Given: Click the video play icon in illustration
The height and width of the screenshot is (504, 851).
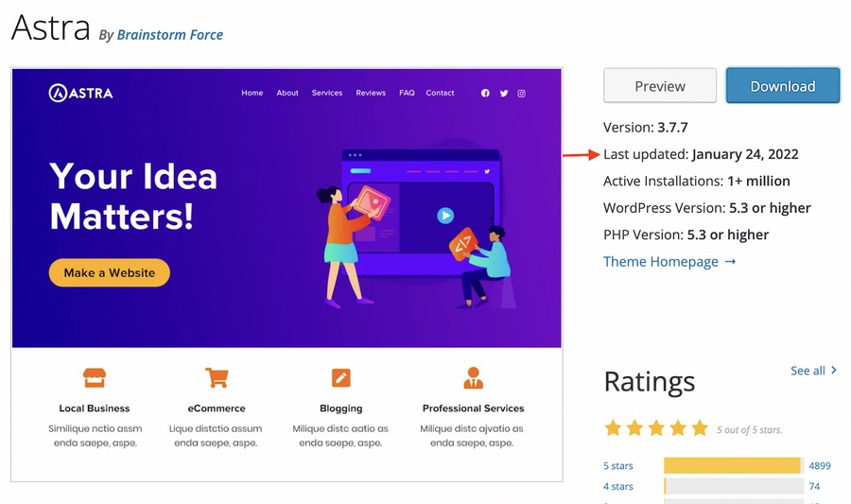Looking at the screenshot, I should pos(445,216).
